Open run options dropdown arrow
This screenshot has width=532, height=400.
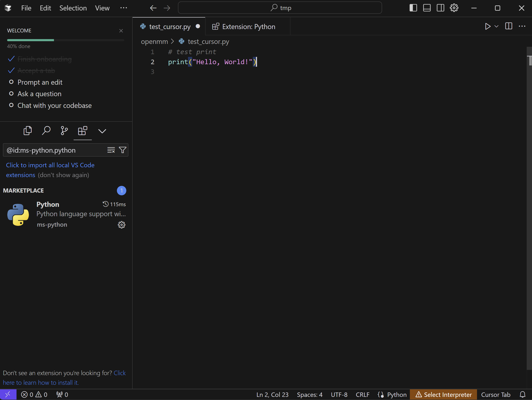click(x=496, y=26)
